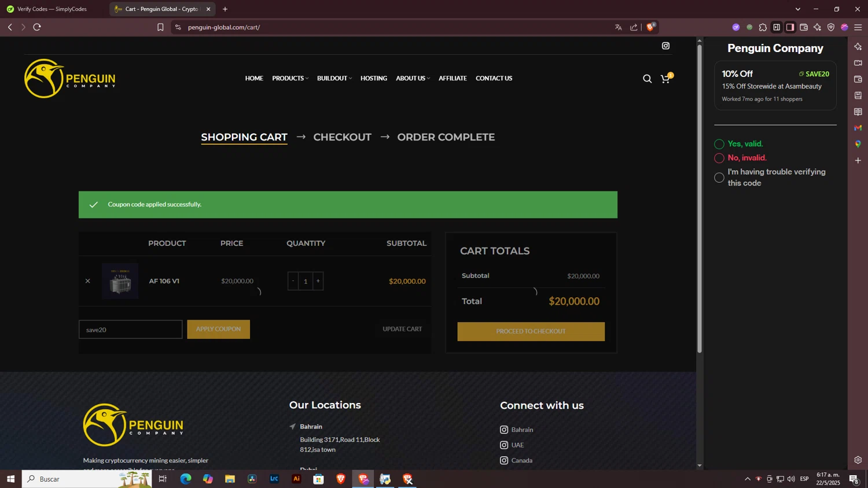
Task: Click the Penguin Company logo in the header
Action: coord(70,78)
